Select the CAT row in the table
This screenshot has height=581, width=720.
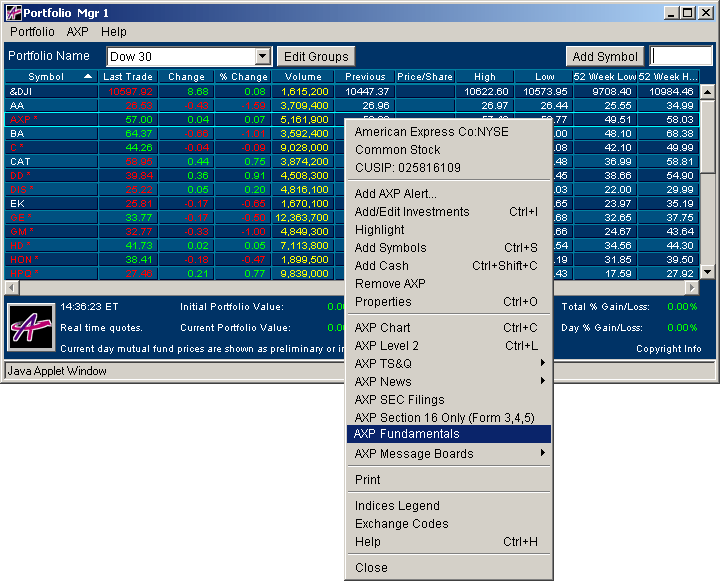[x=20, y=161]
